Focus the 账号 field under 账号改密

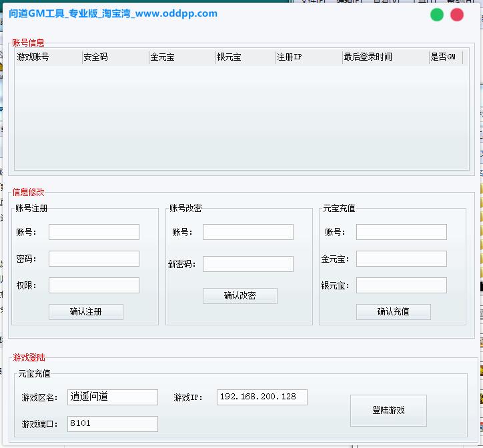(248, 232)
